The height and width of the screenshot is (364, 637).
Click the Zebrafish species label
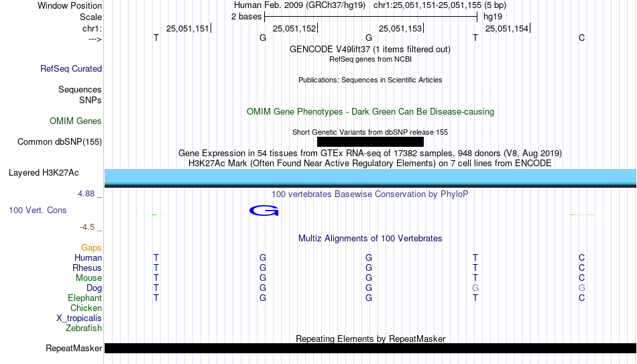pos(84,328)
